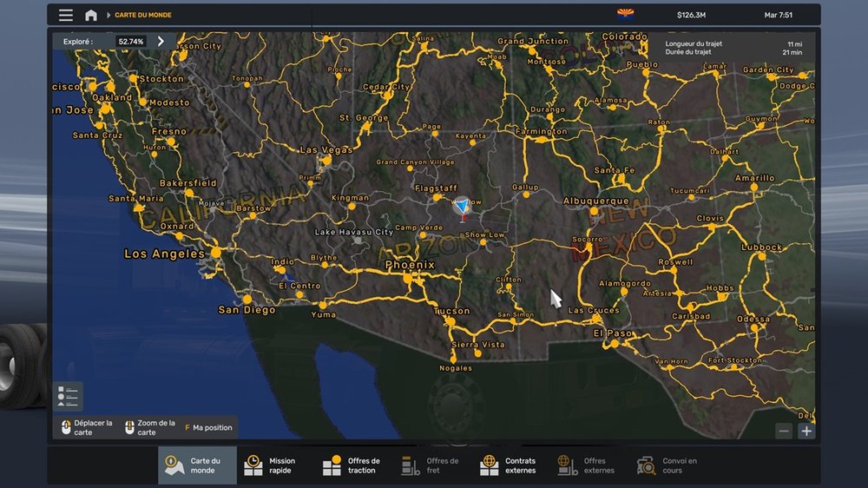868x488 pixels.
Task: Click Flagstaff label on the map
Action: 436,188
